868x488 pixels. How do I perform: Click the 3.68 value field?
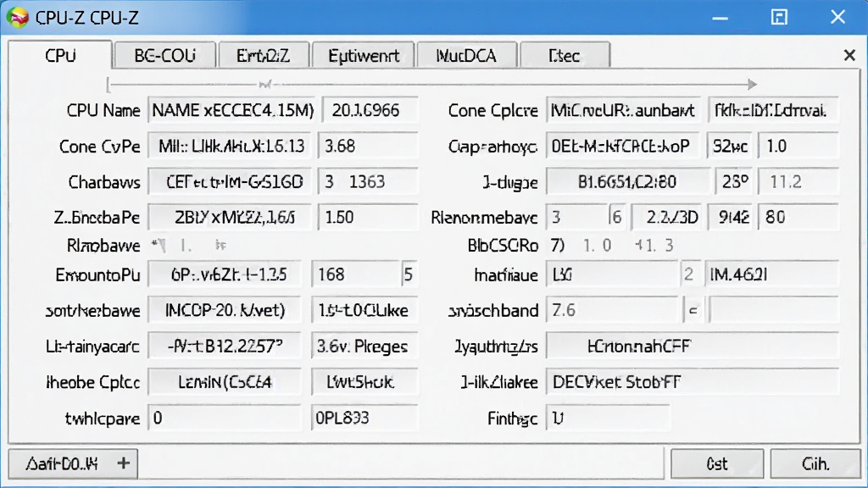click(368, 146)
